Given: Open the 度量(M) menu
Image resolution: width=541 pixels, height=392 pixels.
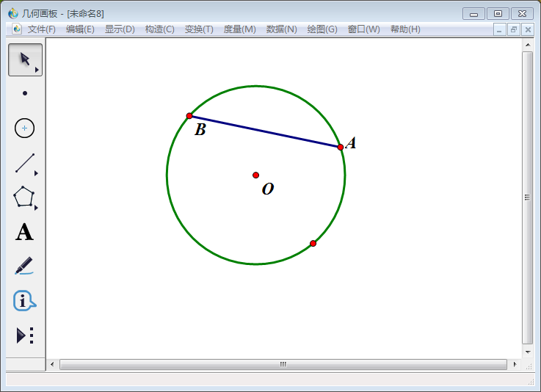Looking at the screenshot, I should 239,29.
